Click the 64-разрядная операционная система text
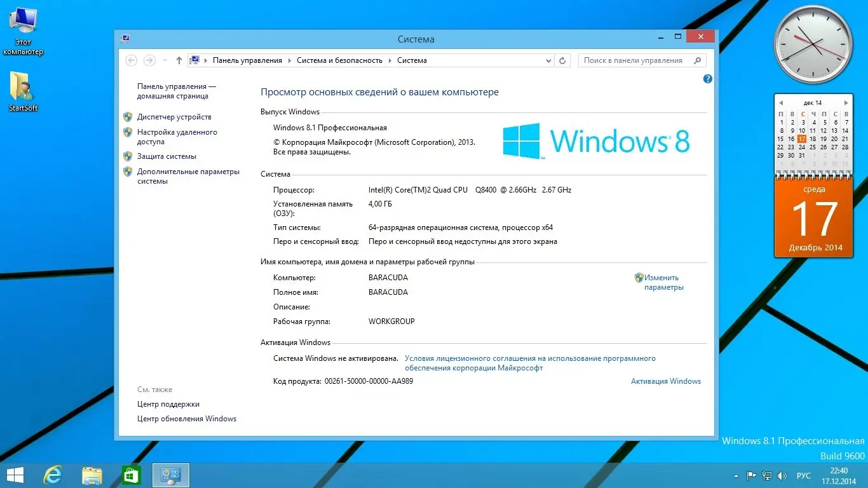The height and width of the screenshot is (488, 868). click(x=461, y=227)
